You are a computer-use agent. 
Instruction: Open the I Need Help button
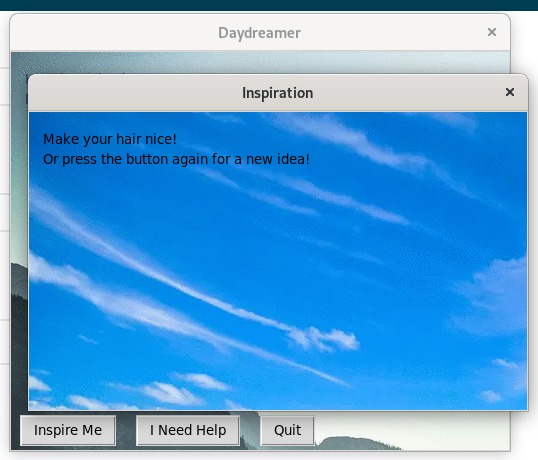pos(188,430)
